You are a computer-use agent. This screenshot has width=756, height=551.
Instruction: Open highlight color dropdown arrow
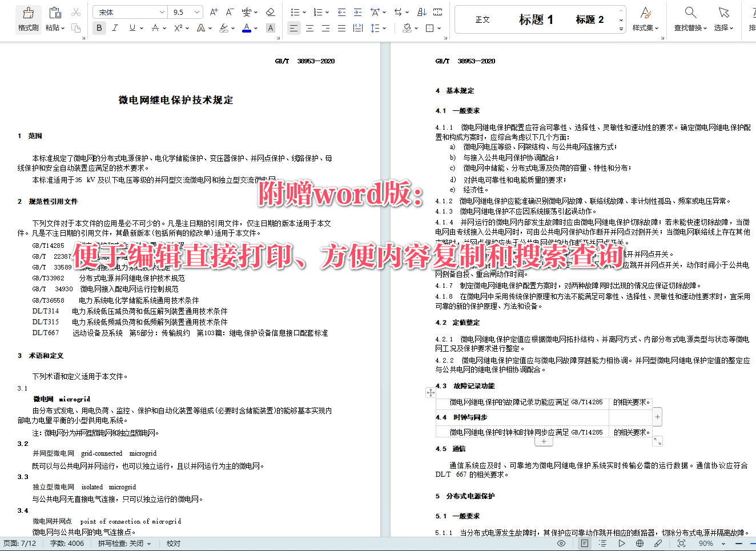pyautogui.click(x=233, y=28)
